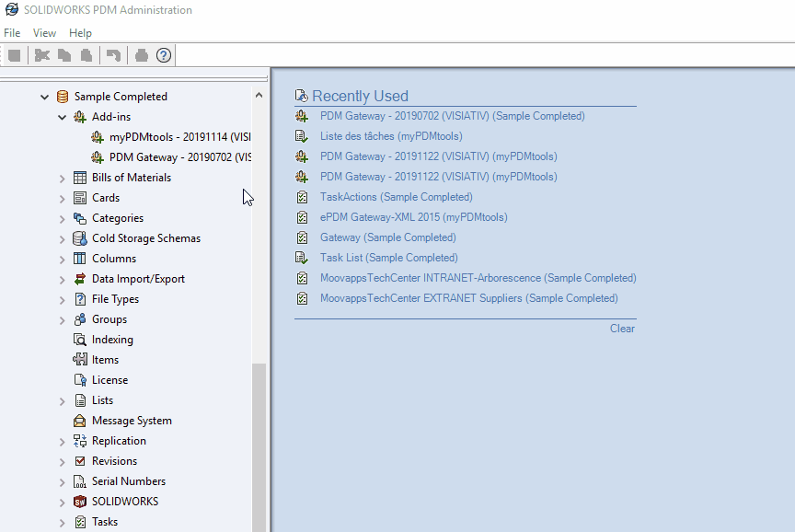795x532 pixels.
Task: Click the Sample Completed vault database icon
Action: click(x=63, y=97)
